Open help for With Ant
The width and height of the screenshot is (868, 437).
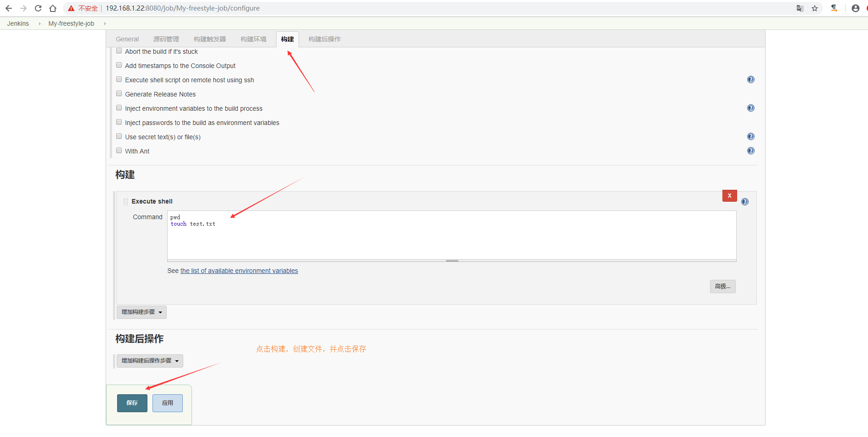pyautogui.click(x=751, y=151)
